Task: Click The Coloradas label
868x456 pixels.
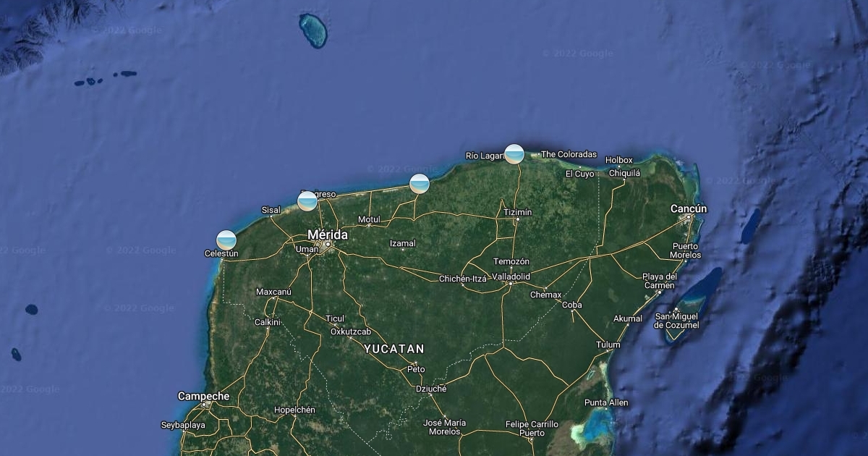Action: pos(569,154)
